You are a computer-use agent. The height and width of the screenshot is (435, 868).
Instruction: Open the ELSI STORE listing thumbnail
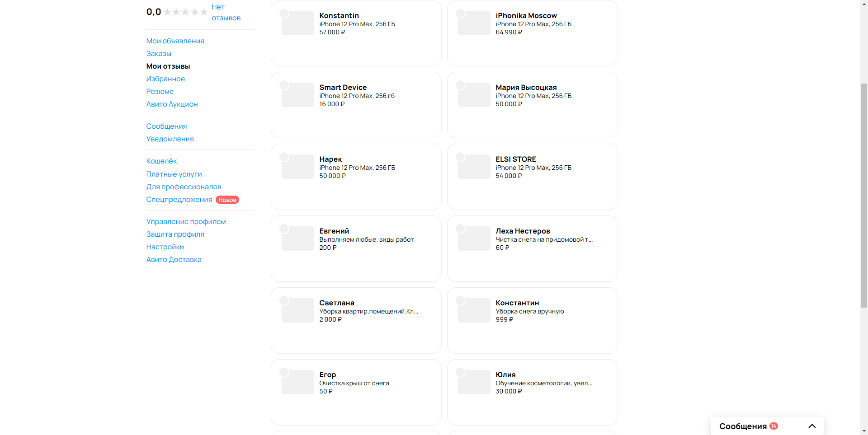tap(474, 167)
